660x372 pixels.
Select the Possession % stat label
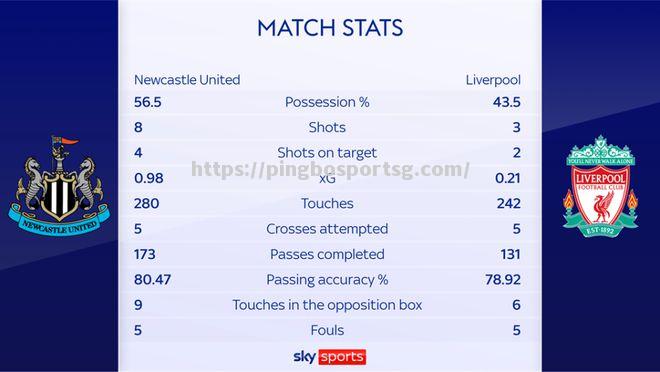click(x=327, y=102)
